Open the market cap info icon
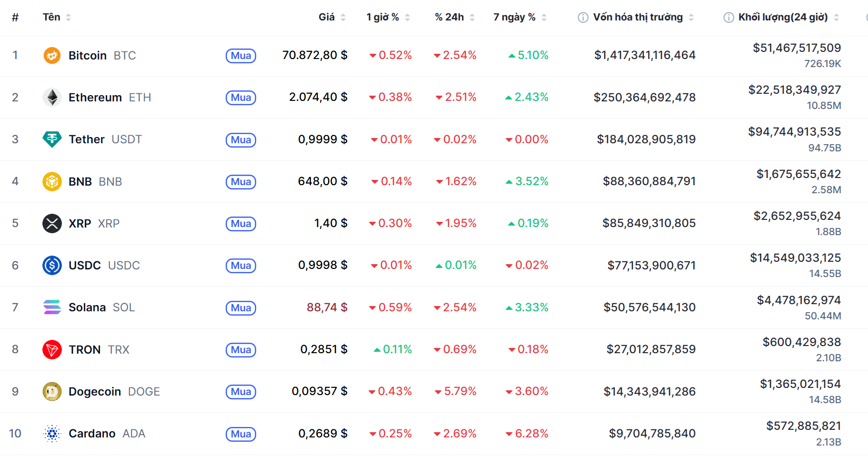 pos(583,18)
